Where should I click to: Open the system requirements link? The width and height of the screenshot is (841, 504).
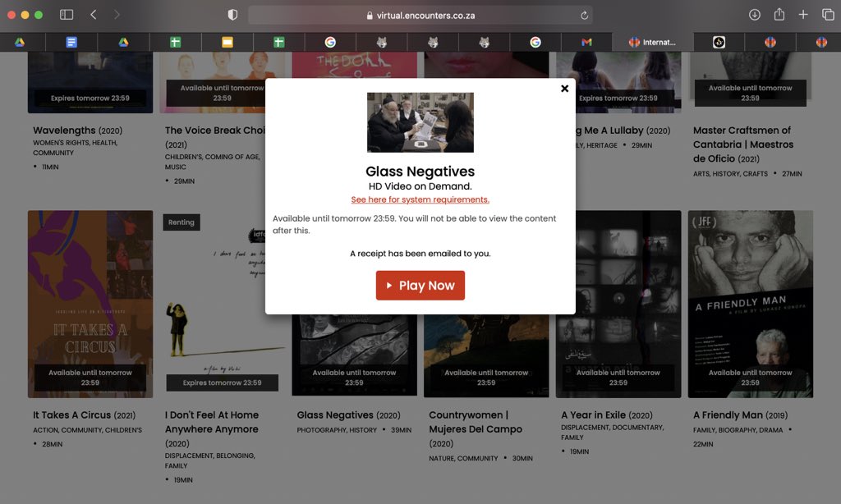[x=420, y=199]
